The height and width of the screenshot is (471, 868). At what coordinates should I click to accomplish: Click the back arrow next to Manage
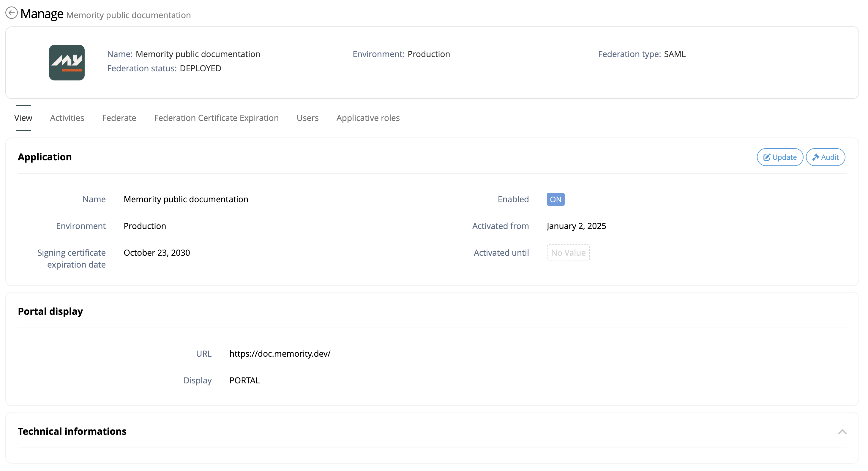12,13
